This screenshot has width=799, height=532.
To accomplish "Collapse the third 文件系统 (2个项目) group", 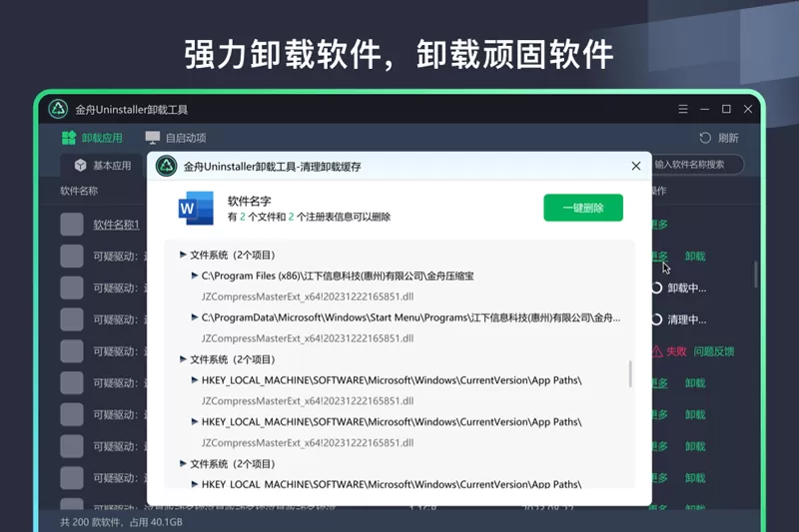I will click(183, 463).
